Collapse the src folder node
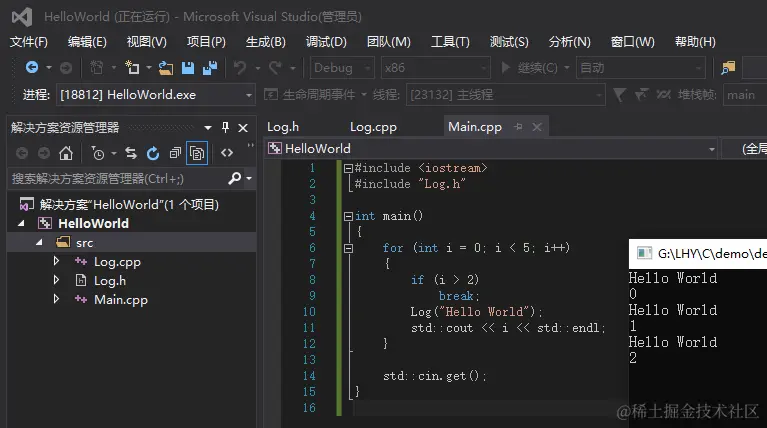The image size is (767, 428). (39, 243)
